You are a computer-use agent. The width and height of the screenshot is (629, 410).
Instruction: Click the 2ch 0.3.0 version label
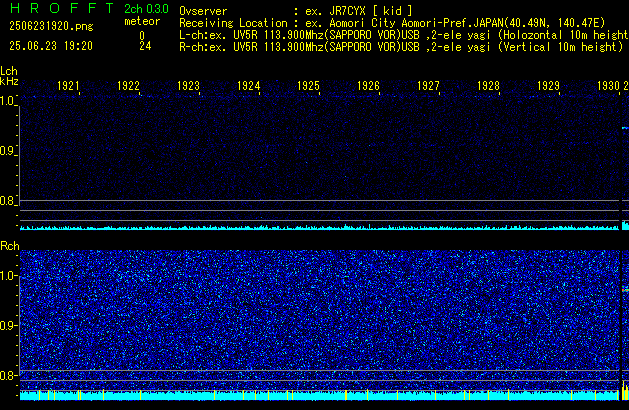point(146,9)
